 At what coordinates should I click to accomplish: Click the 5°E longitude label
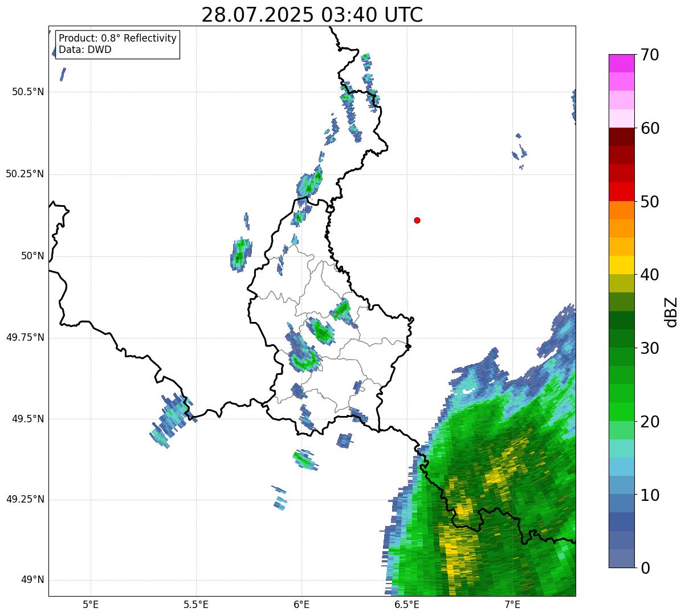point(91,604)
